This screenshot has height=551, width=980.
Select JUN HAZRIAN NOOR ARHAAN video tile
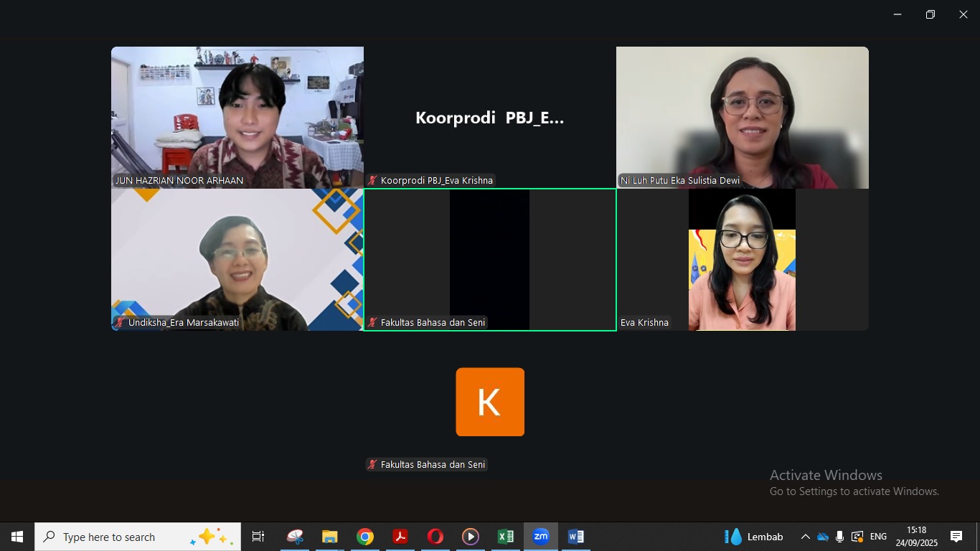pyautogui.click(x=237, y=117)
